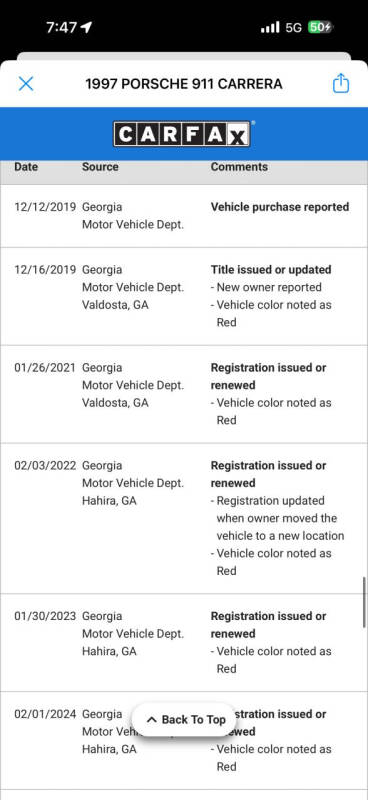Select the 12/12/2019 Vehicle purchase reported row
Screen dimensions: 368x800
(x=184, y=216)
